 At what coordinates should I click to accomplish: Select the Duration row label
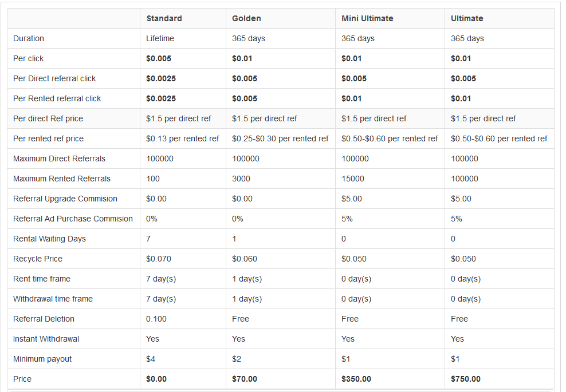point(29,38)
